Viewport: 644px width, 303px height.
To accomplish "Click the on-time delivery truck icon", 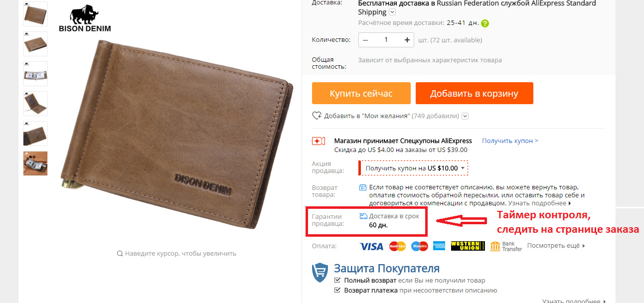I will [x=363, y=216].
